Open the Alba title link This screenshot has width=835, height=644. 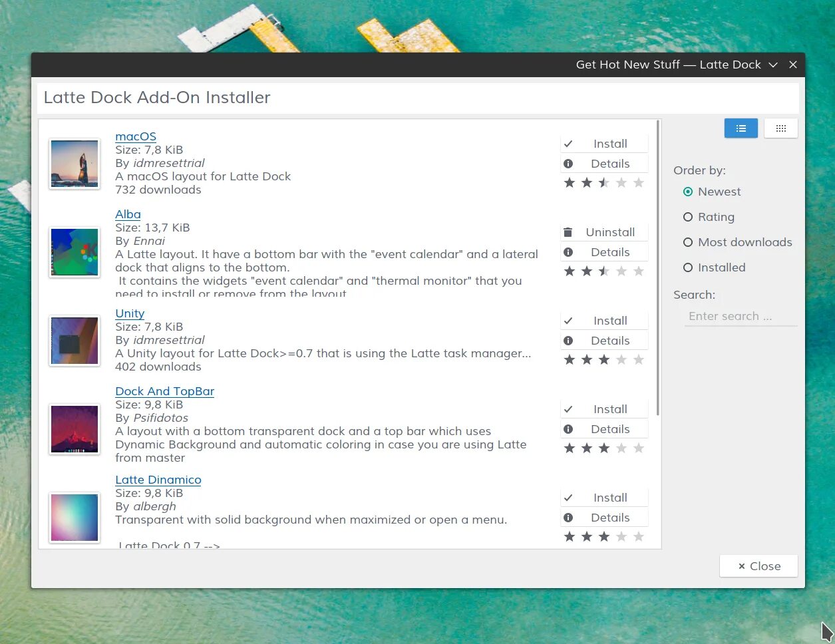[x=128, y=214]
